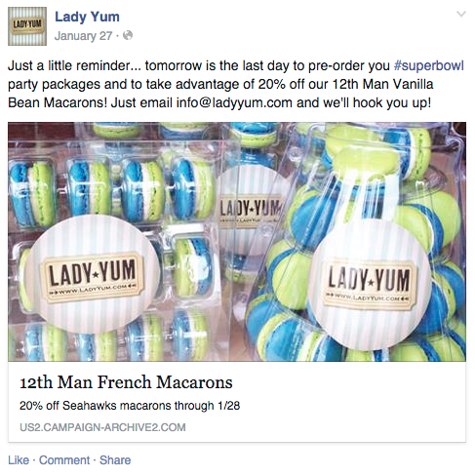Comment on the post

pyautogui.click(x=64, y=460)
